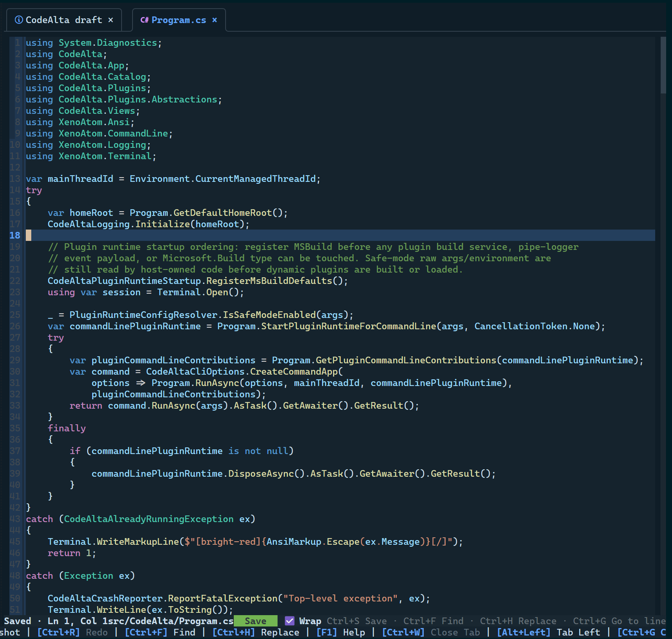Click 'ReportFatalException' on line 50
Viewport: 672px width, 639px height.
tap(223, 598)
